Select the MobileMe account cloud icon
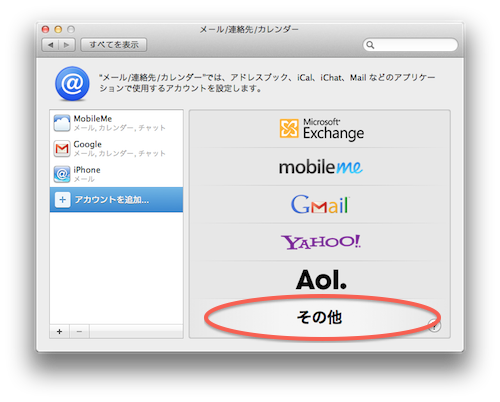The height and width of the screenshot is (402, 500). [x=62, y=123]
